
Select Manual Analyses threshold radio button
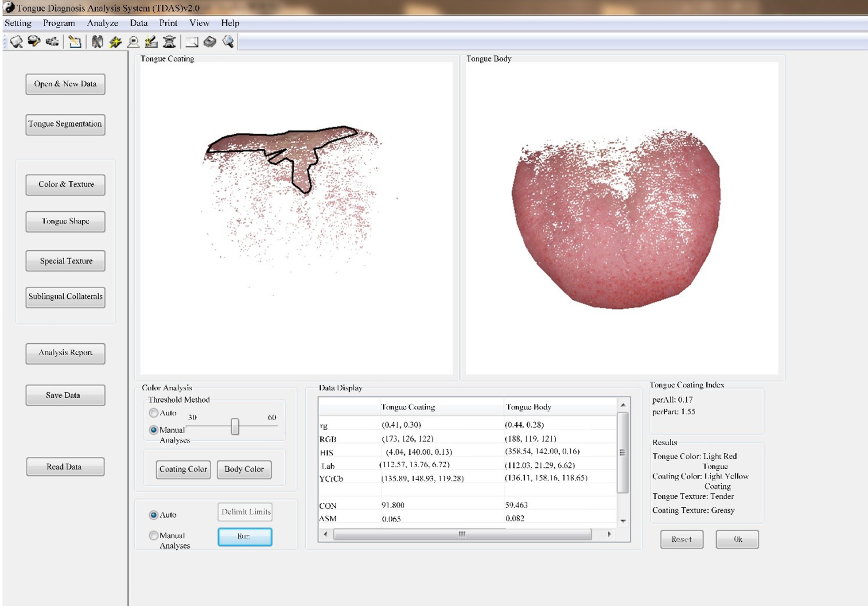point(154,430)
